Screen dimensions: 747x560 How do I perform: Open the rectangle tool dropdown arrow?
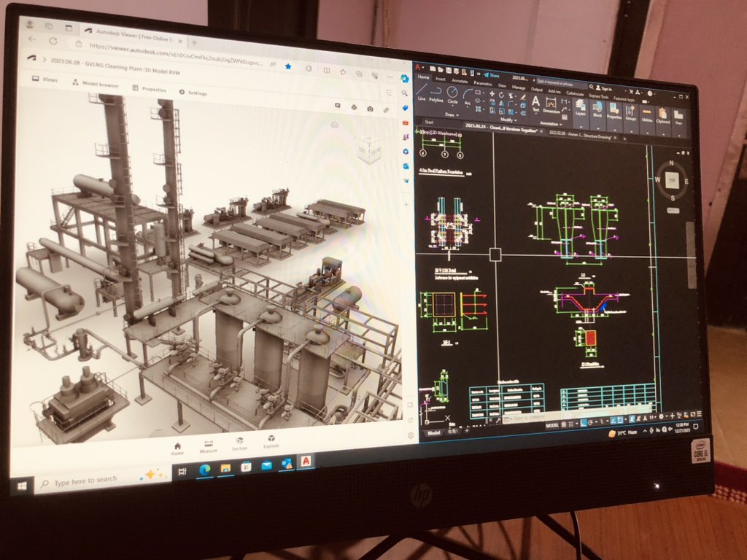click(483, 93)
